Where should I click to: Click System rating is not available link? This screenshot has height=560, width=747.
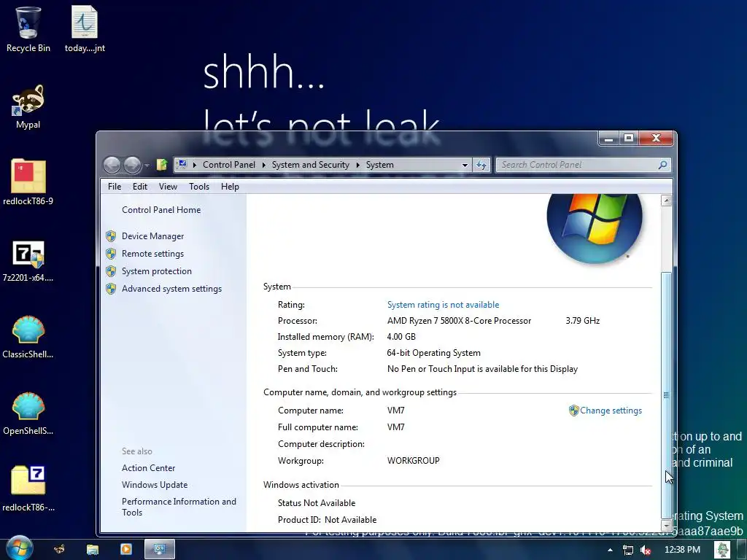pyautogui.click(x=443, y=305)
